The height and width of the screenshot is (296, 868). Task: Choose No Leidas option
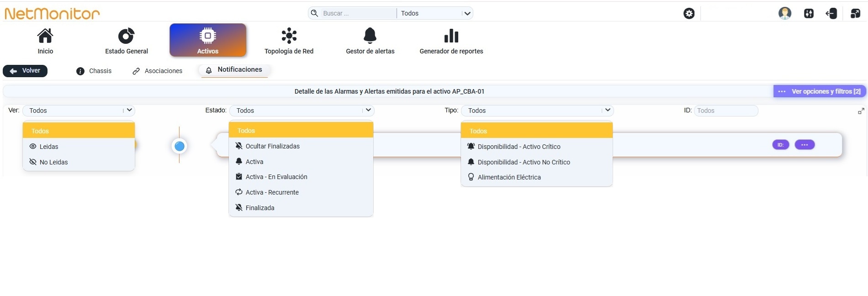(x=79, y=162)
